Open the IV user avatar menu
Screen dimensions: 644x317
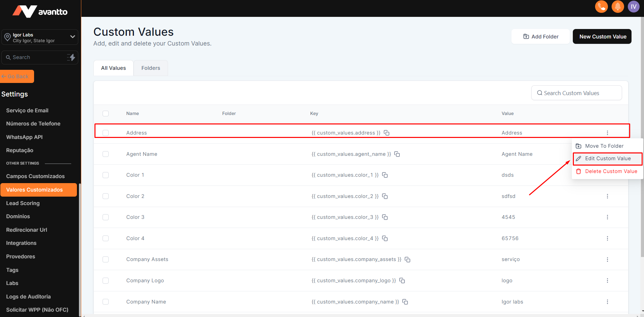[633, 6]
